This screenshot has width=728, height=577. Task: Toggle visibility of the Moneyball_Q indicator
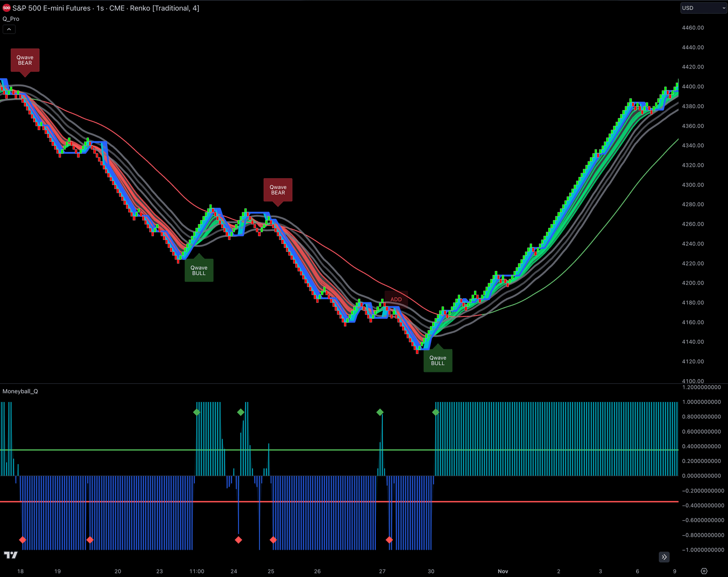click(20, 391)
